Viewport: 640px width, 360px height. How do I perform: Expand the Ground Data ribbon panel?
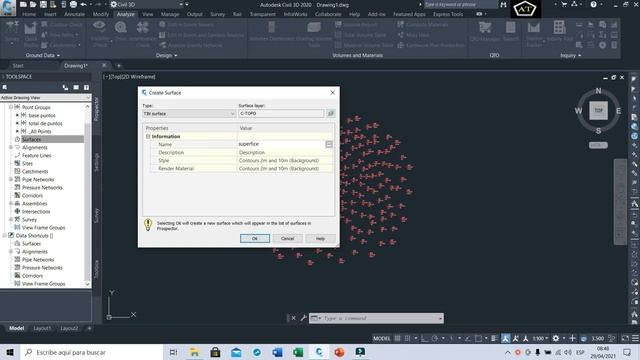42,55
